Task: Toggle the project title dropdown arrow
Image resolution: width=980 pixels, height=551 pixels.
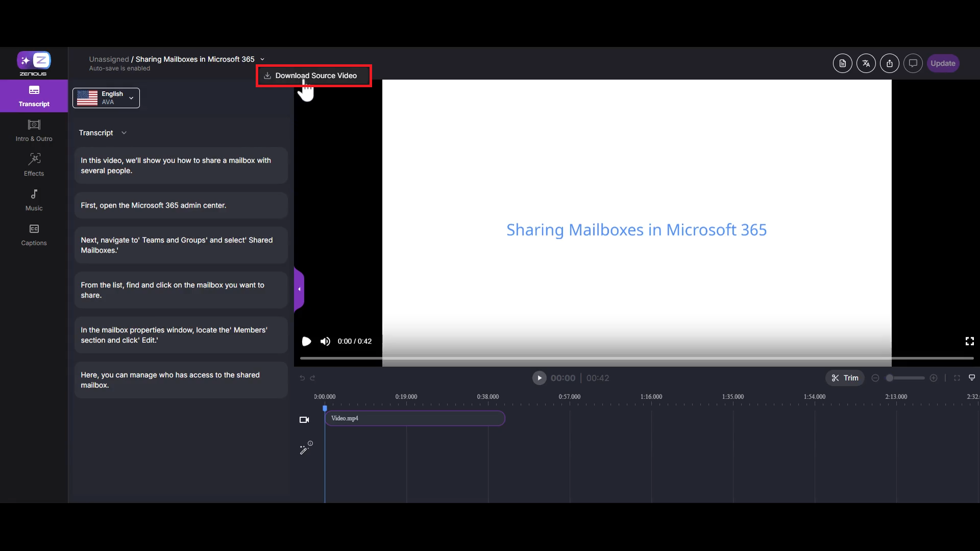Action: pyautogui.click(x=262, y=59)
